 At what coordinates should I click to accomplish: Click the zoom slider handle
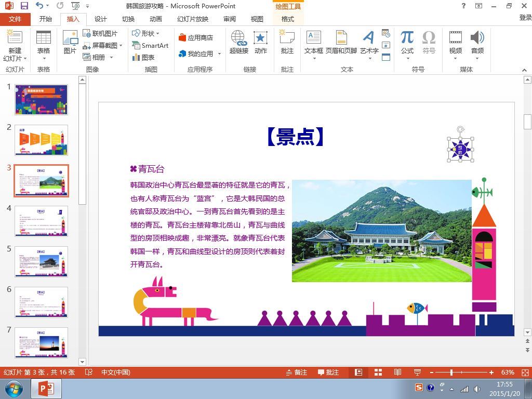point(451,372)
